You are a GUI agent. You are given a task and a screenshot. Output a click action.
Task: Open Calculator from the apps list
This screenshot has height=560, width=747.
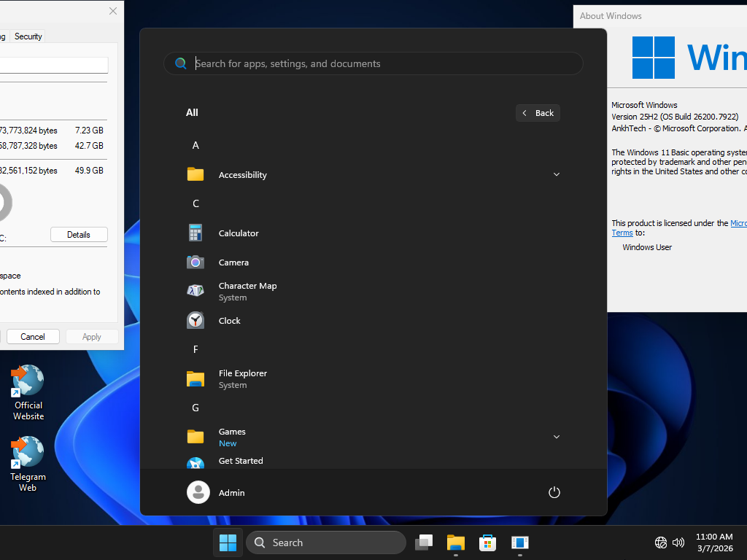(239, 233)
